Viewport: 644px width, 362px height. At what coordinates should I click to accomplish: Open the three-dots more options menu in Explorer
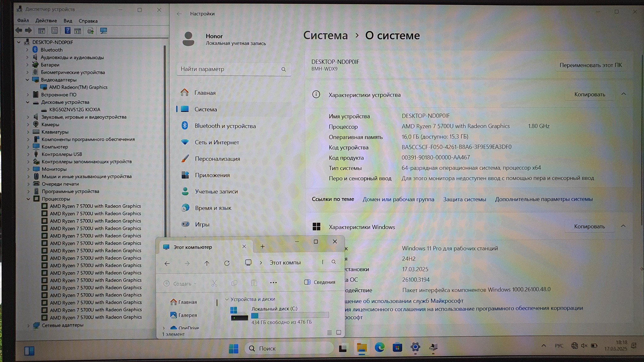tap(273, 282)
